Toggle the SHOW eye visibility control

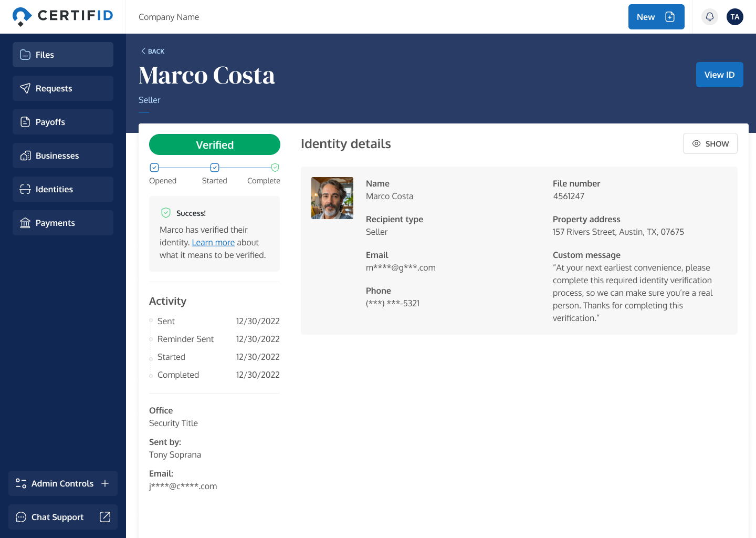pyautogui.click(x=696, y=143)
